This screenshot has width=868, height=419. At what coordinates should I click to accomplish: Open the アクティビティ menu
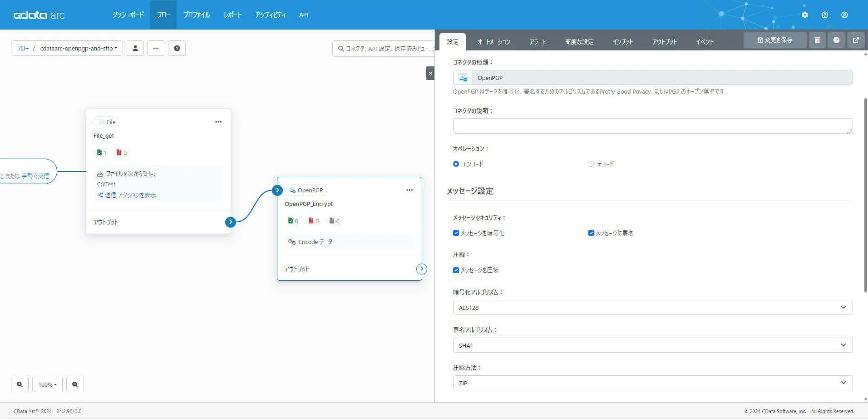click(x=270, y=15)
